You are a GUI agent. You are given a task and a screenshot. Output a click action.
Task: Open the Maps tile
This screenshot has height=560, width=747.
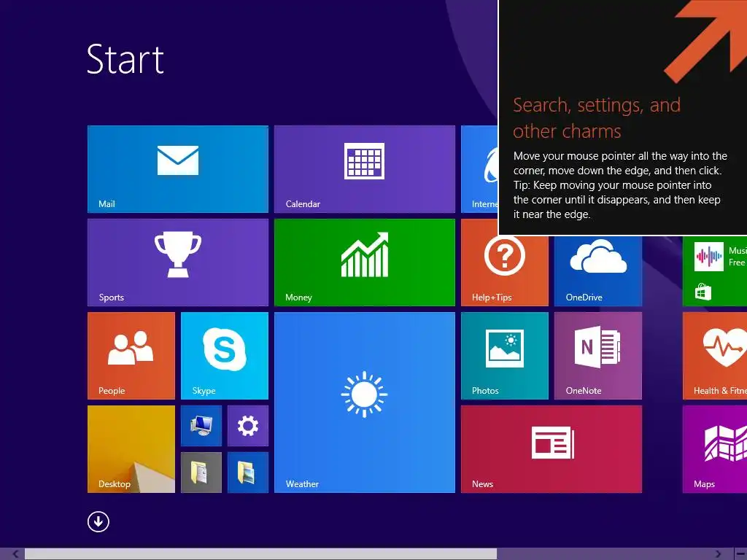pos(715,449)
